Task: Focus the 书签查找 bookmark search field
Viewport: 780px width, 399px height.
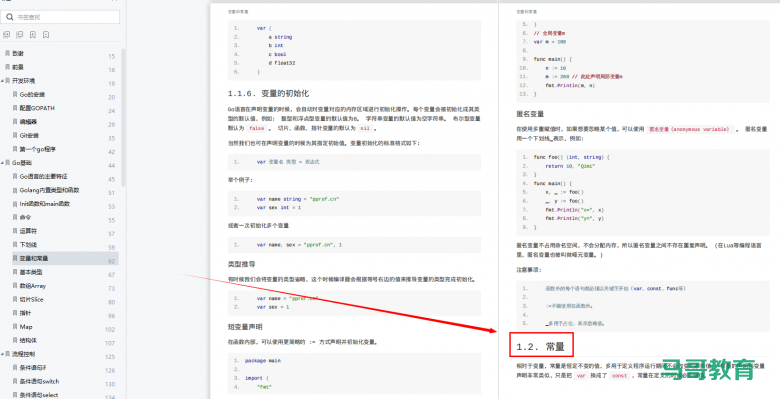Action: click(x=61, y=17)
